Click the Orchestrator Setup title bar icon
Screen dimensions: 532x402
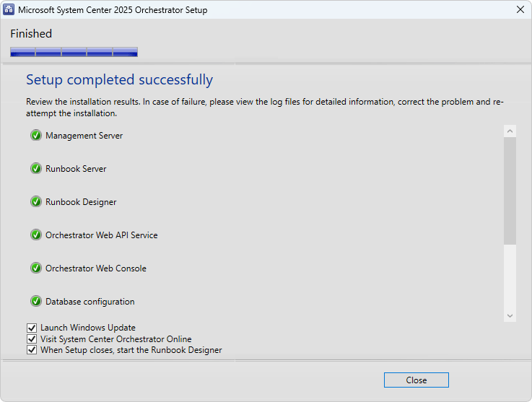pyautogui.click(x=9, y=9)
